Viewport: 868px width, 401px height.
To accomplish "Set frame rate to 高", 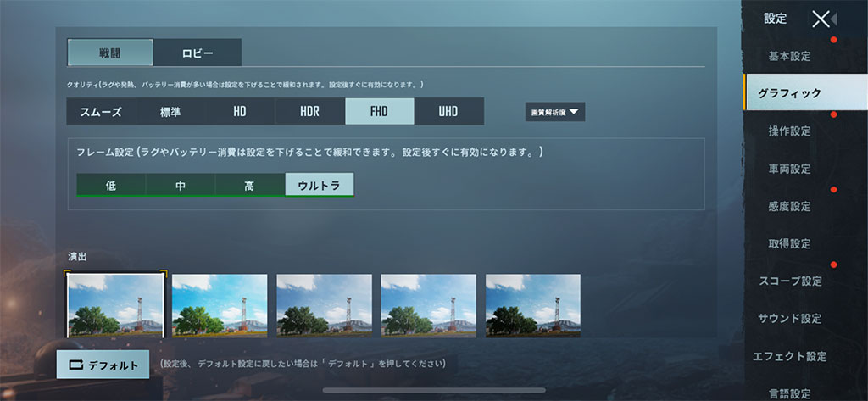I will 249,186.
